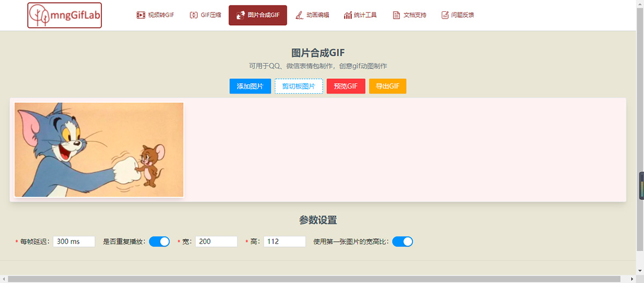Select the 文档支持 menu item
Screen dimensions: 644x283
409,15
